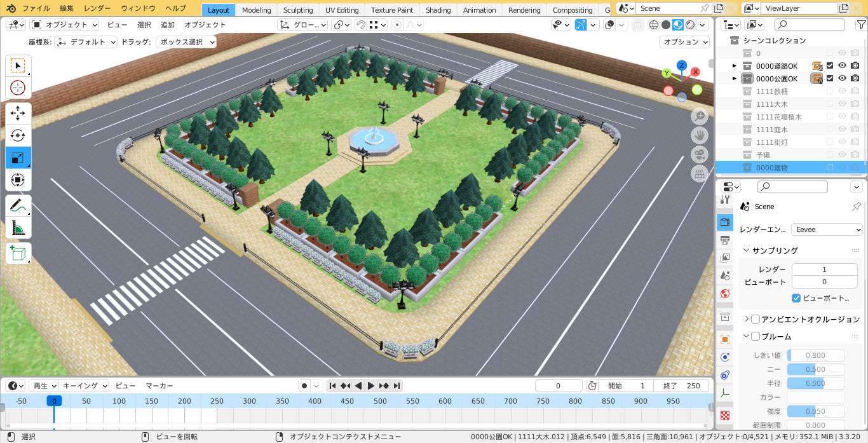Disable render camera for 0000道路OK
This screenshot has width=868, height=443.
855,65
